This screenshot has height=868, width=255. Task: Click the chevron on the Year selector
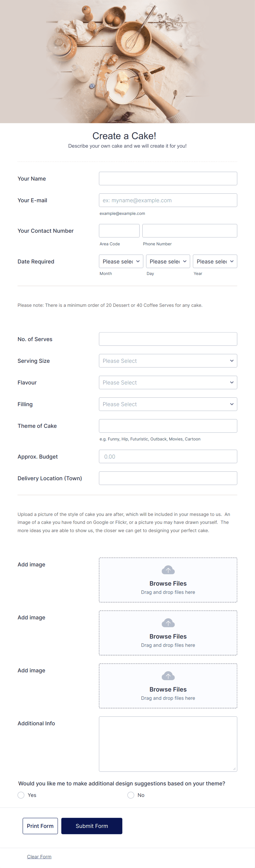point(232,261)
